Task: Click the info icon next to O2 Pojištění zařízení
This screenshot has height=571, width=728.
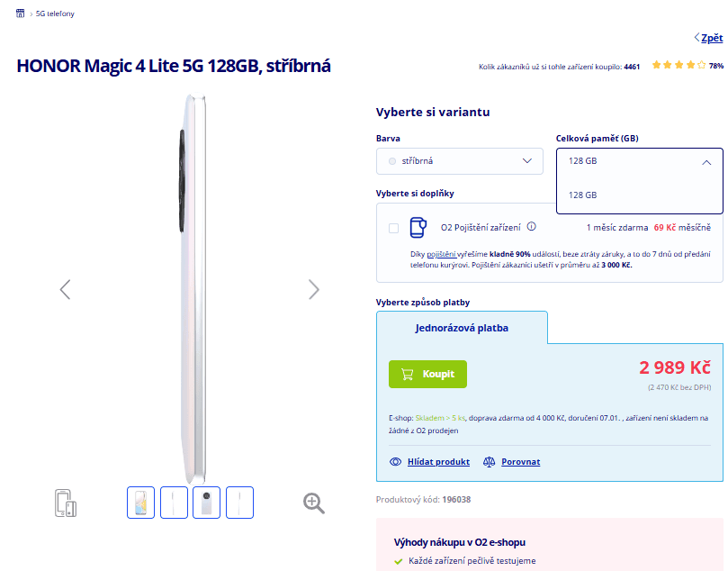Action: (531, 226)
